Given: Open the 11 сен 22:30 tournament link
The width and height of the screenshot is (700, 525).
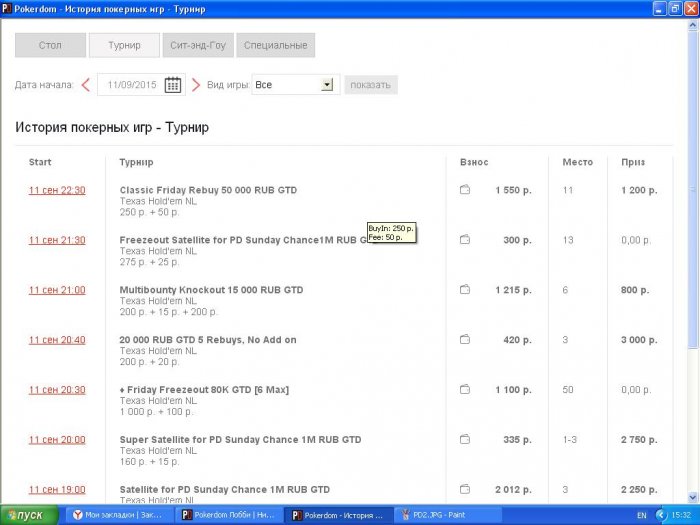Looking at the screenshot, I should 57,190.
